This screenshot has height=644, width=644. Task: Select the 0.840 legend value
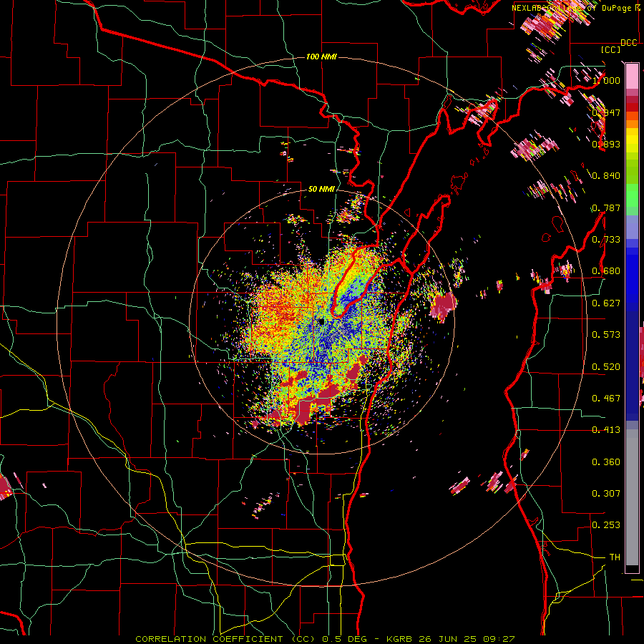(606, 176)
